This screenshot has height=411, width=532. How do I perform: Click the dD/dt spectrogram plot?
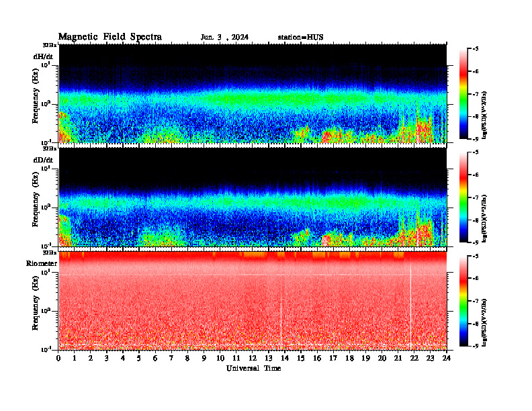point(253,197)
